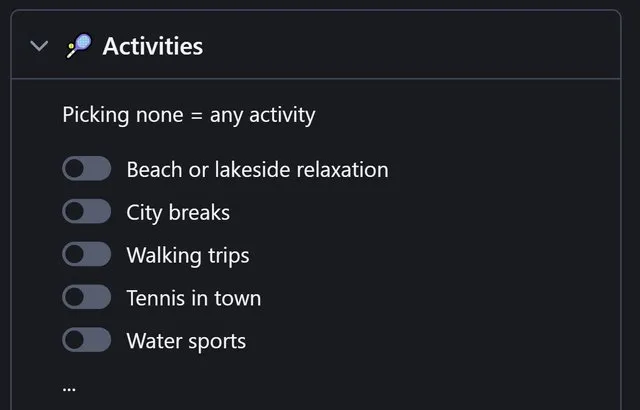Collapse the Activities section with the chevron
The width and height of the screenshot is (640, 410).
(x=39, y=46)
